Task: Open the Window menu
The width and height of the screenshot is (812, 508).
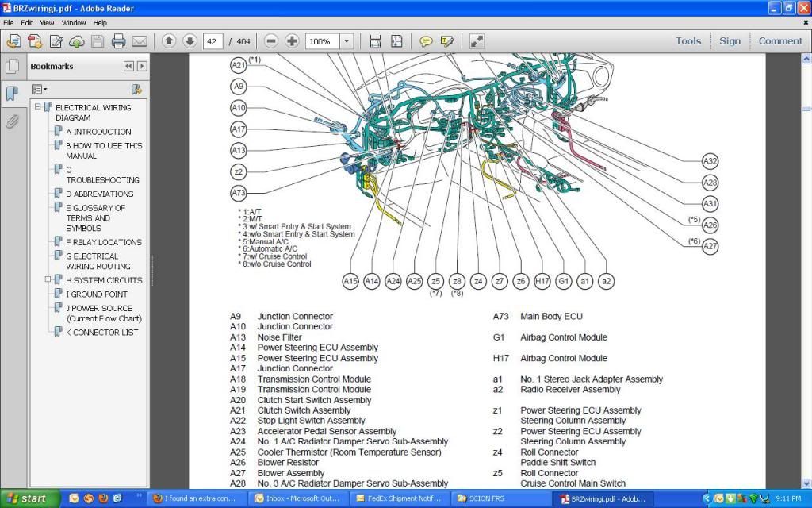Action: coord(74,23)
